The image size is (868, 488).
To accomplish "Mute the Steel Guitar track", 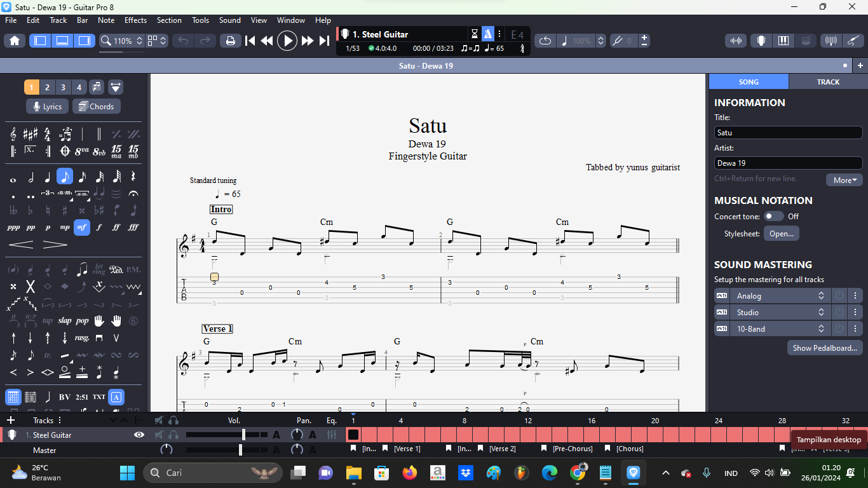I will [159, 435].
